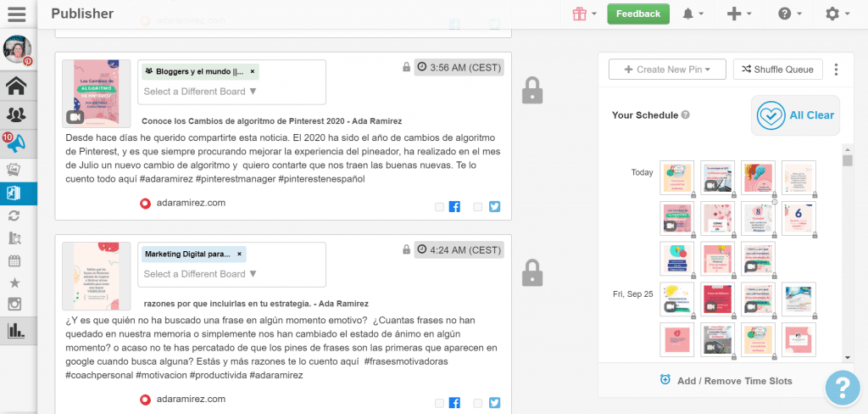Viewport: 868px width, 414px height.
Task: Open the bar chart Insights icon
Action: [x=16, y=331]
